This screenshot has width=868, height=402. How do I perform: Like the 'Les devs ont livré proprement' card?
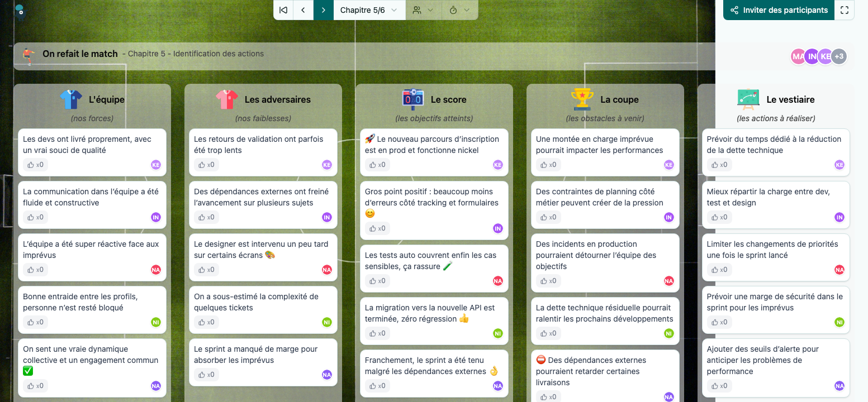35,165
